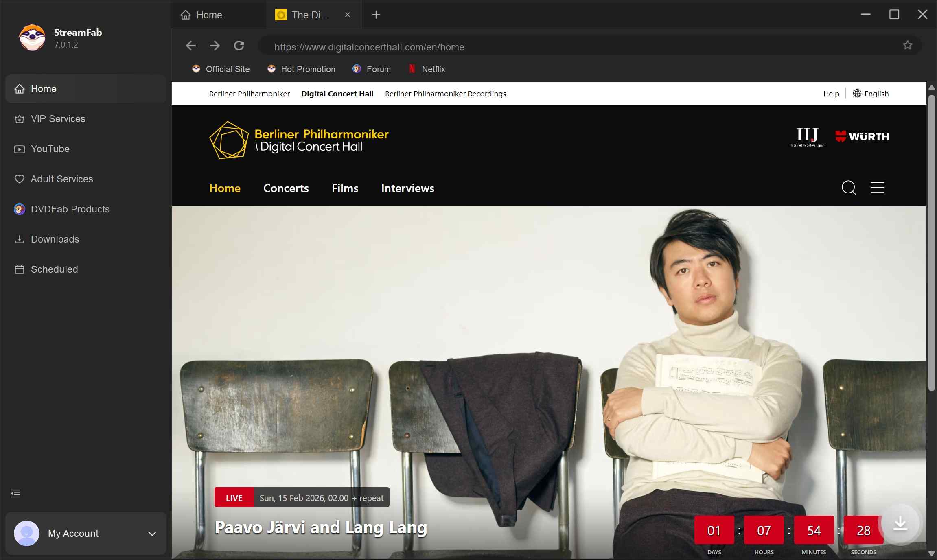Bookmark page with the star icon
Screen dimensions: 937x560
[x=907, y=45]
